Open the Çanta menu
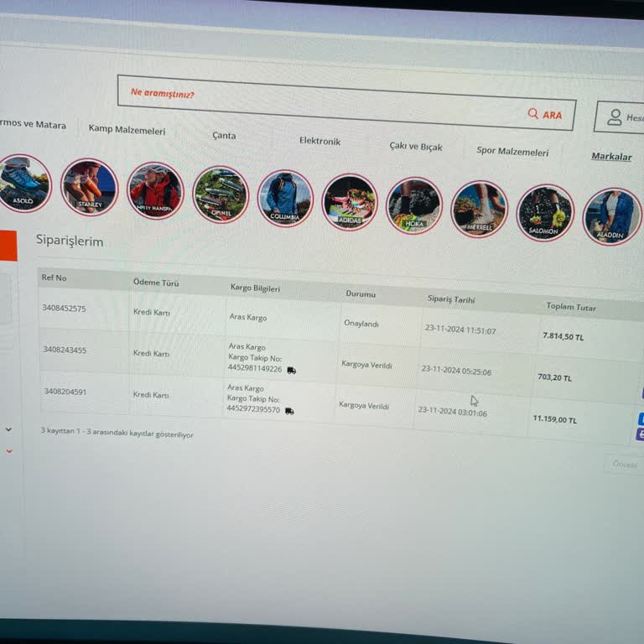The image size is (644, 644). pos(224,136)
